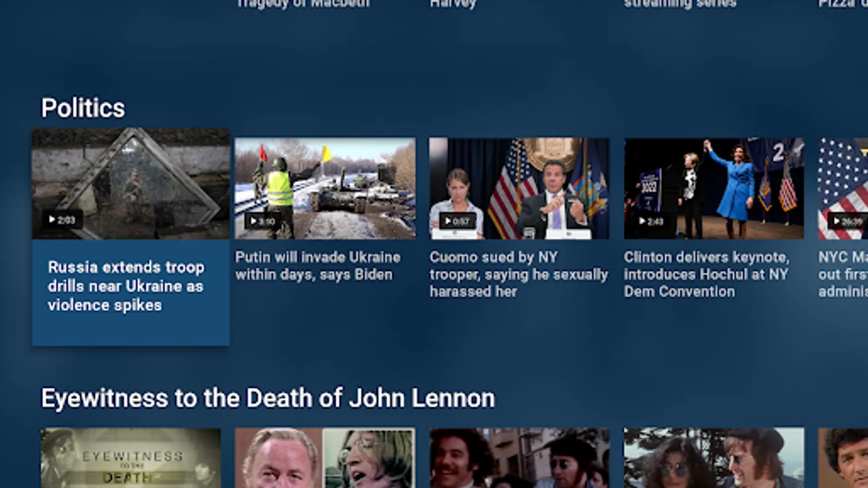Select the 'streaming series' title in top row
The width and height of the screenshot is (868, 488).
tap(680, 4)
